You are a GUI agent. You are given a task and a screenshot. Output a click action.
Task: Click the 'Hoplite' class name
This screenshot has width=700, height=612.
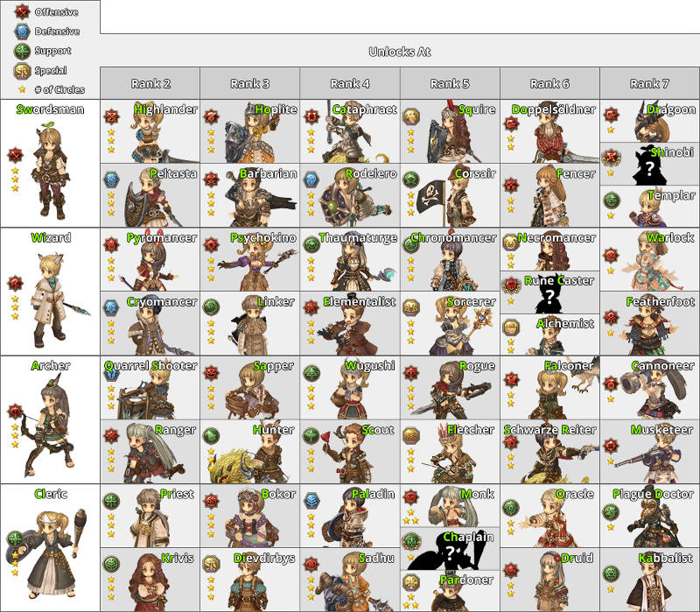(276, 109)
